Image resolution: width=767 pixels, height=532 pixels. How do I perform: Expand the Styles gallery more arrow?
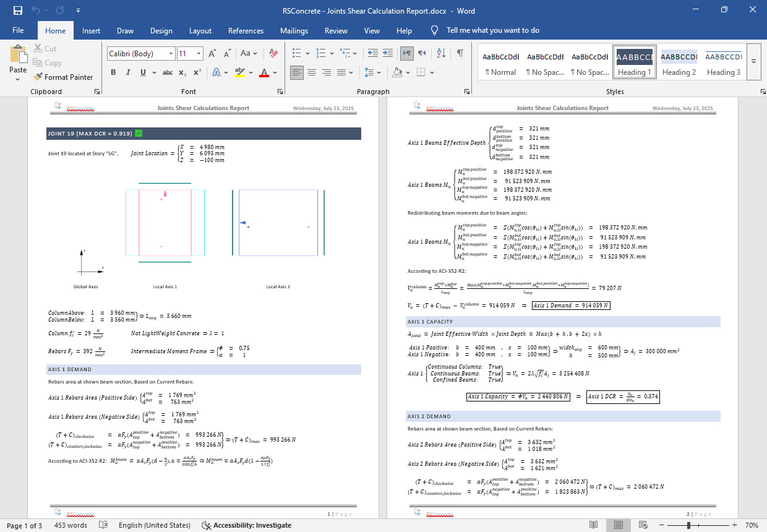pos(753,62)
